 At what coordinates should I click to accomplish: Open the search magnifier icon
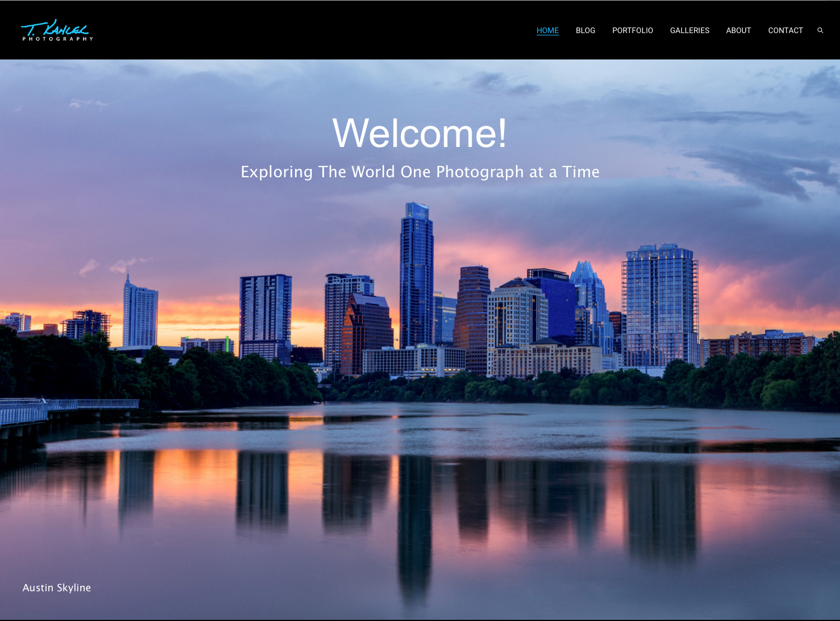(x=820, y=30)
